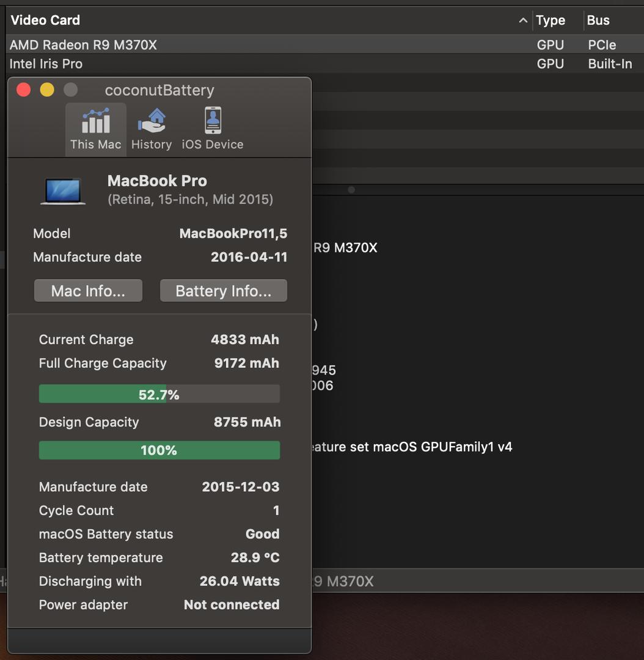The image size is (644, 660).
Task: Click the Full Charge Capacity value 9172 mAh
Action: point(247,363)
